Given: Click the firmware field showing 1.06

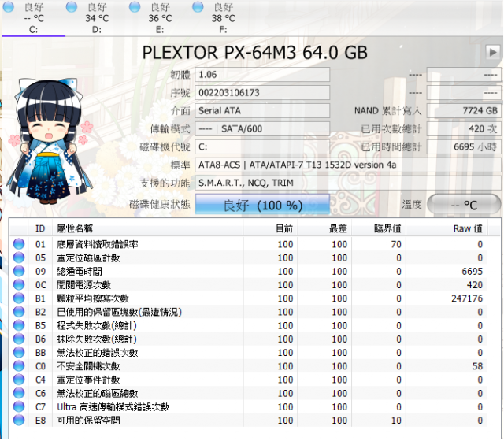Looking at the screenshot, I should (262, 75).
